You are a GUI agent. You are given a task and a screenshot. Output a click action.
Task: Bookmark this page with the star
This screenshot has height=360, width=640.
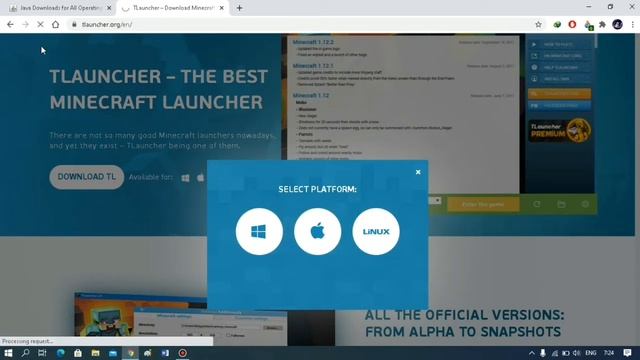click(x=538, y=24)
